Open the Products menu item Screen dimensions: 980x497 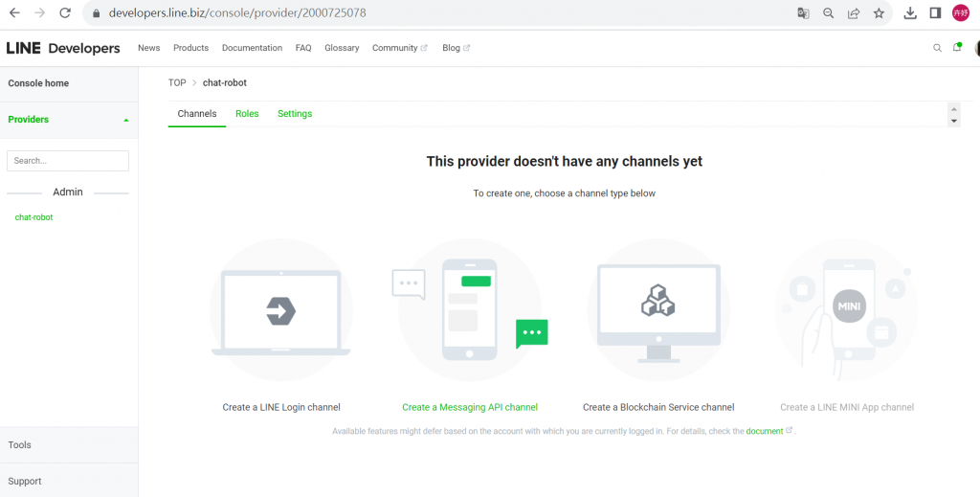[x=190, y=48]
